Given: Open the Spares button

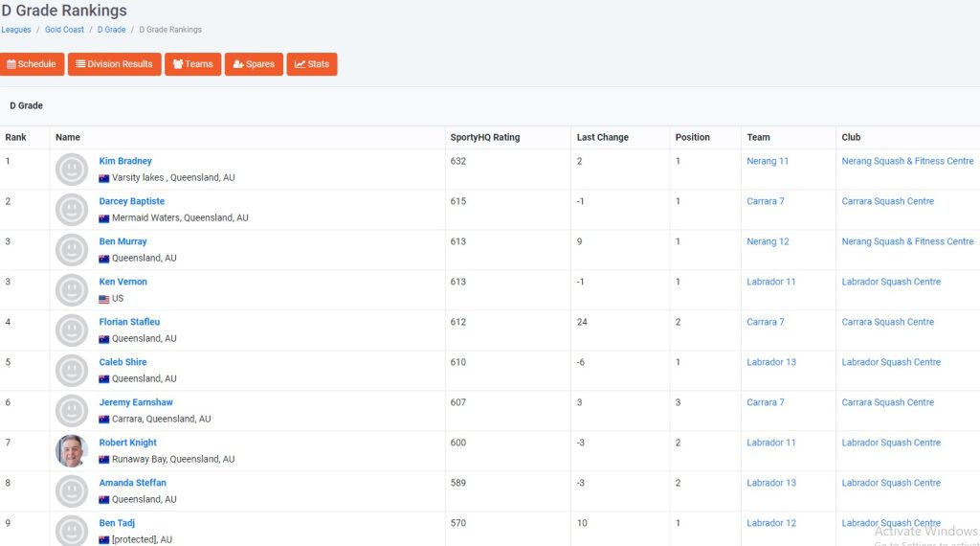Looking at the screenshot, I should [x=254, y=64].
